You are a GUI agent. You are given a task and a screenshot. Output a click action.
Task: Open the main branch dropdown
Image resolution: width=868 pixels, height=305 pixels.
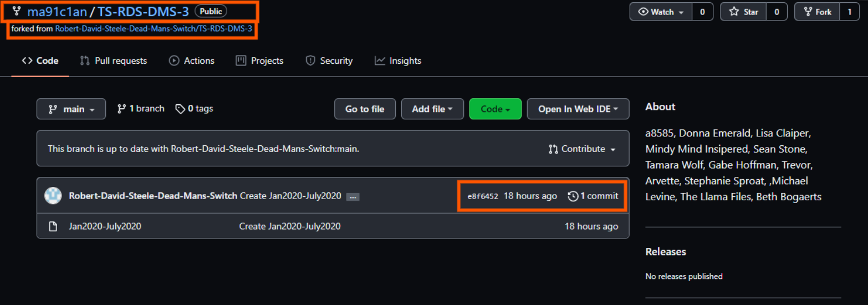coord(71,109)
